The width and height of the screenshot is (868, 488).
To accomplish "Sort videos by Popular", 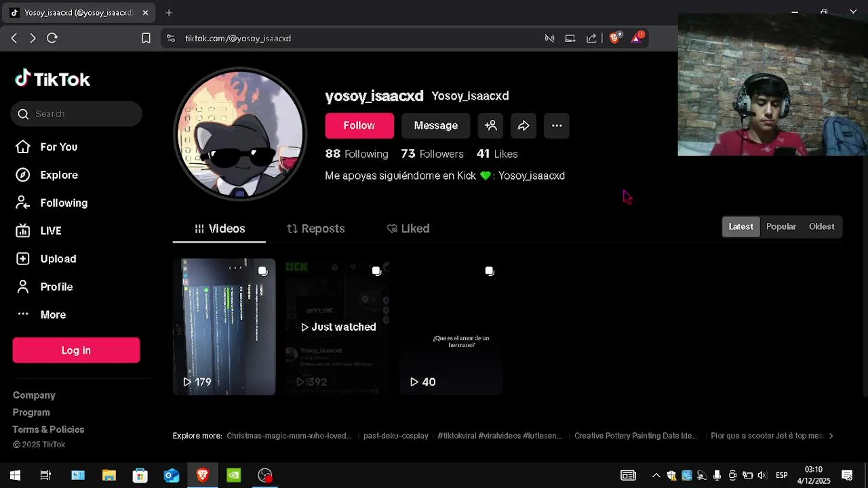I will 781,226.
